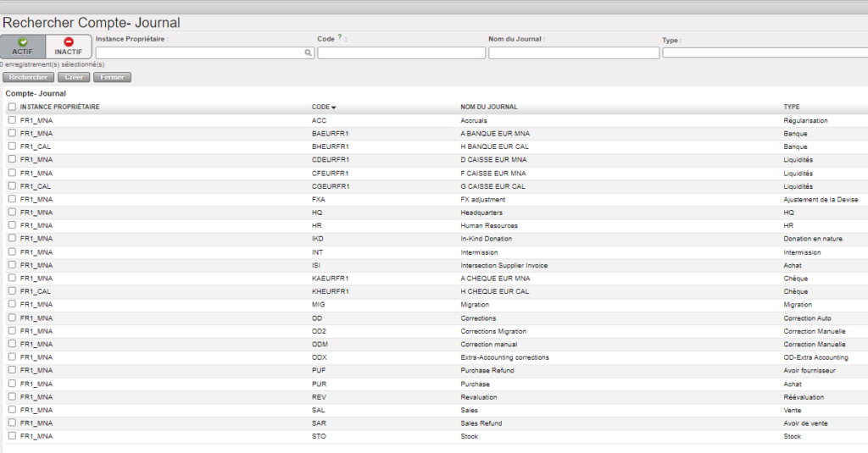Click the ACTIF green checkmark filter
The image size is (868, 453).
pyautogui.click(x=22, y=41)
